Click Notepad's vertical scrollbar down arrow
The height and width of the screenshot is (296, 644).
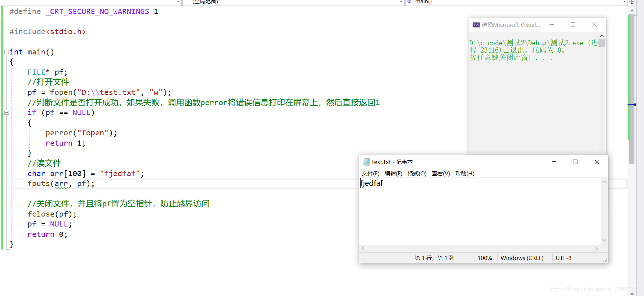coord(604,241)
